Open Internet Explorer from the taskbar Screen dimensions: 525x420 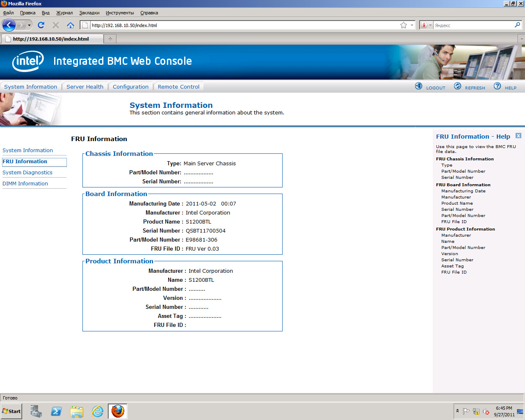coord(97,411)
